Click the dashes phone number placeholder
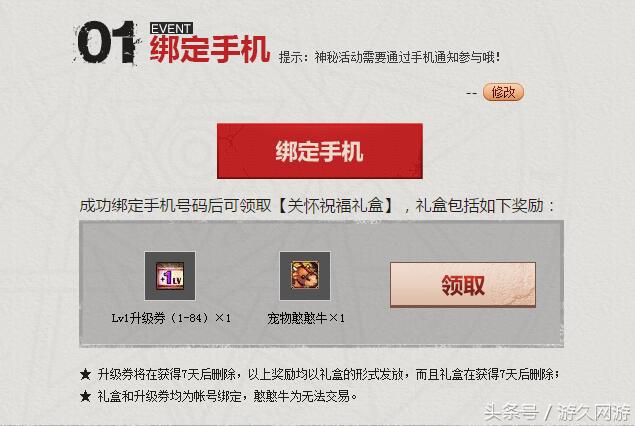The height and width of the screenshot is (426, 635). tap(471, 93)
